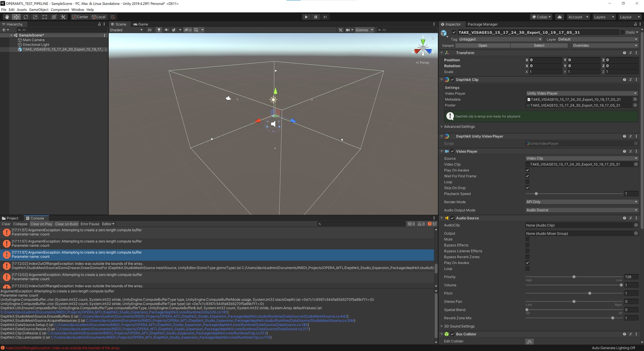Open the GameObject menu

(x=39, y=10)
